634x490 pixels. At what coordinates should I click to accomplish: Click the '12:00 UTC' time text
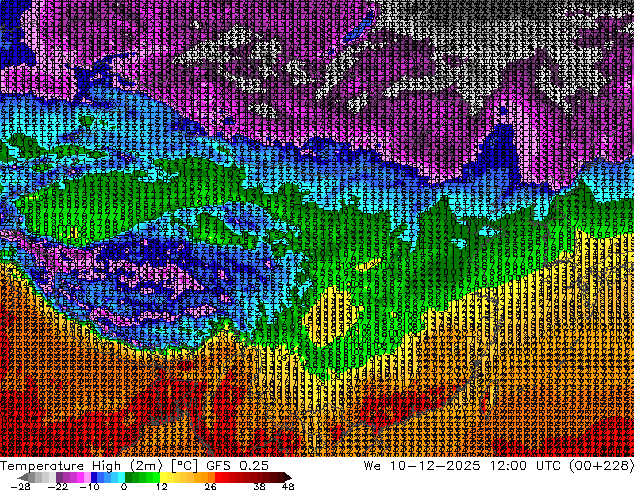526,466
